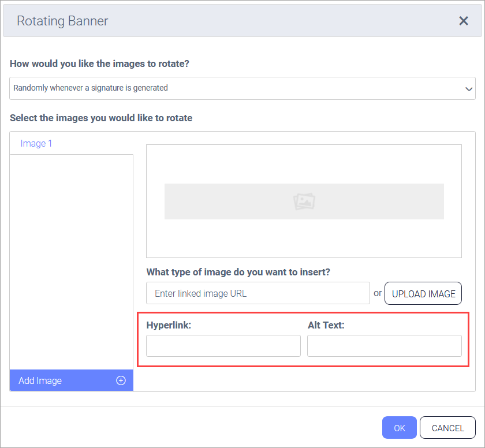Select the Image 1 entry in list
Viewport: 485px width, 448px height.
pos(36,143)
